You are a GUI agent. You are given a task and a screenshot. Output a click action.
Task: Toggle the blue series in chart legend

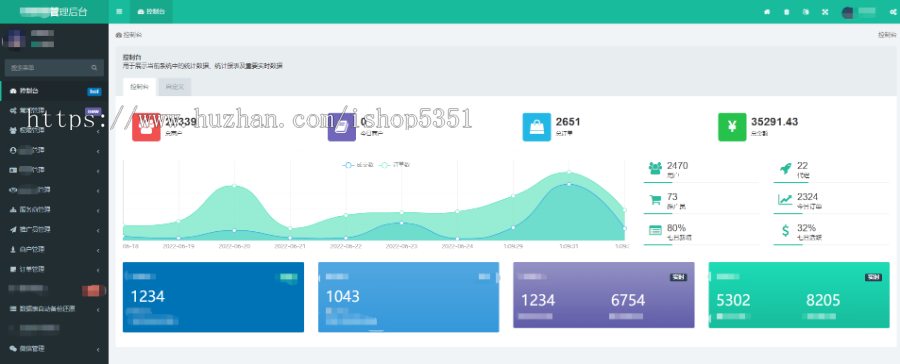click(x=358, y=165)
